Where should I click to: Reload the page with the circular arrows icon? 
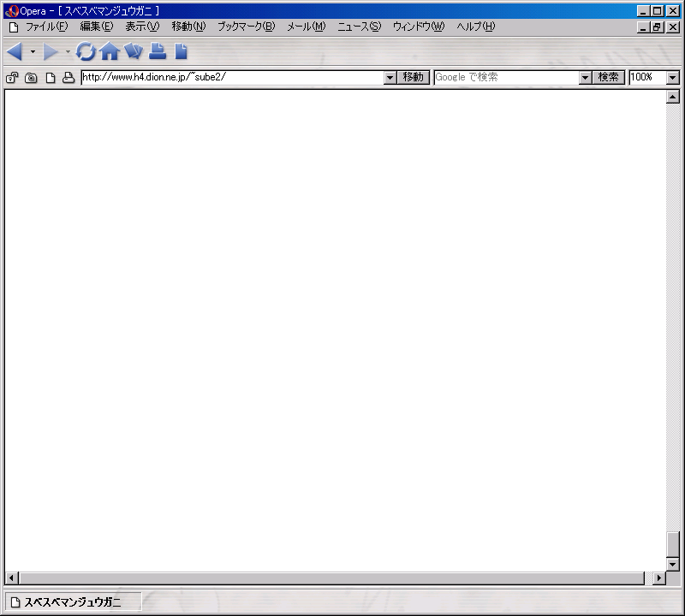[x=85, y=51]
